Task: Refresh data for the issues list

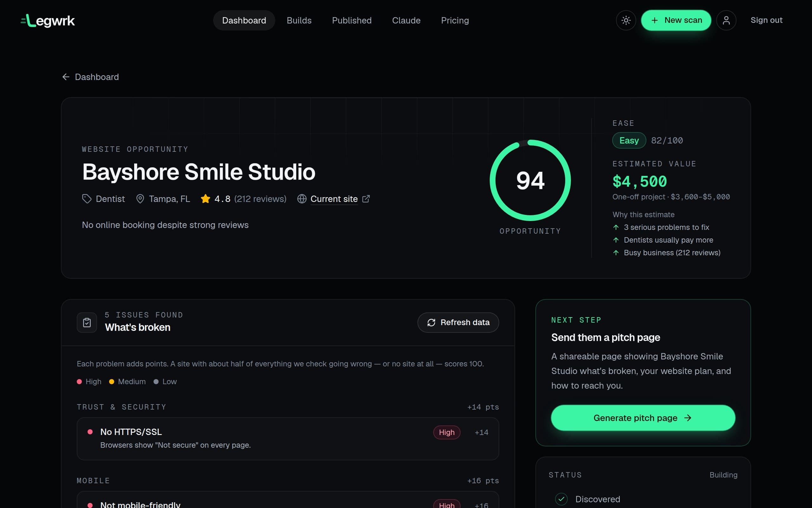Action: coord(458,323)
